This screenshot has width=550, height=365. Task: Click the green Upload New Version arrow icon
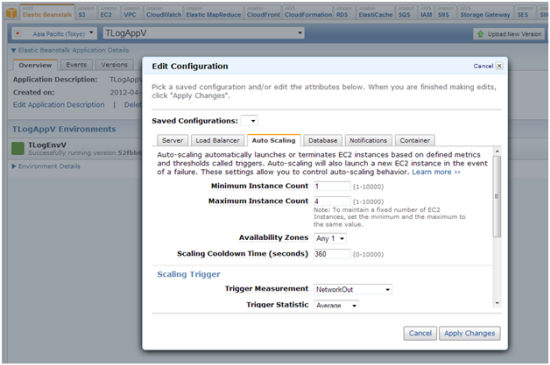point(481,34)
